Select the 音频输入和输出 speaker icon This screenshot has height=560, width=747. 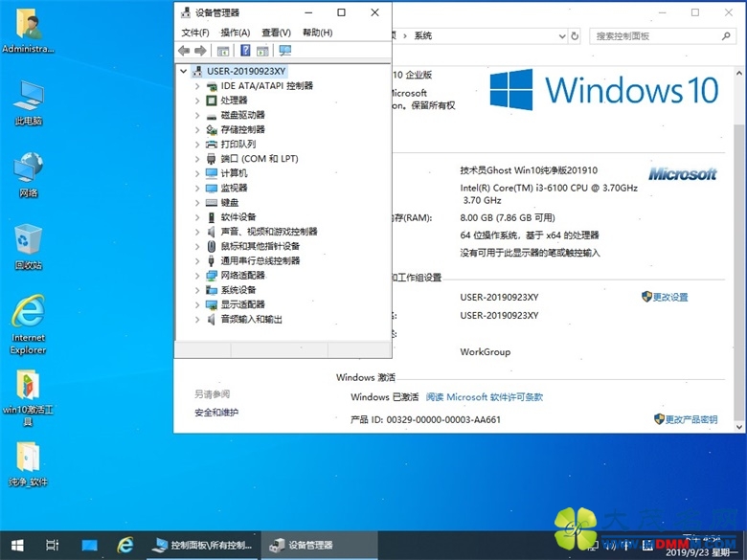pos(212,319)
